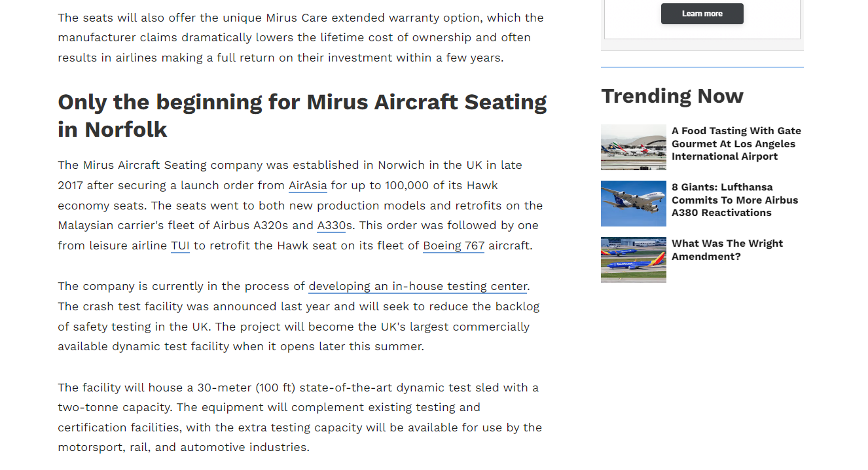Follow the TUI airline link
The image size is (868, 470).
(x=180, y=246)
